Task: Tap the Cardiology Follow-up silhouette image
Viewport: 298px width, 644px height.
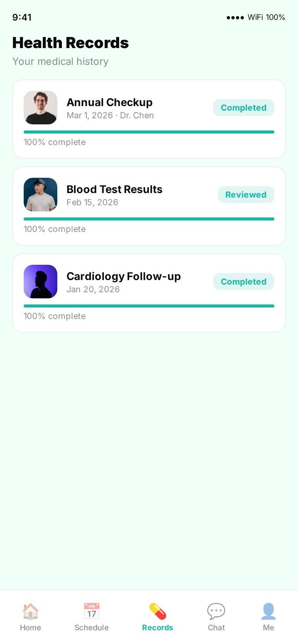Action: pos(40,282)
